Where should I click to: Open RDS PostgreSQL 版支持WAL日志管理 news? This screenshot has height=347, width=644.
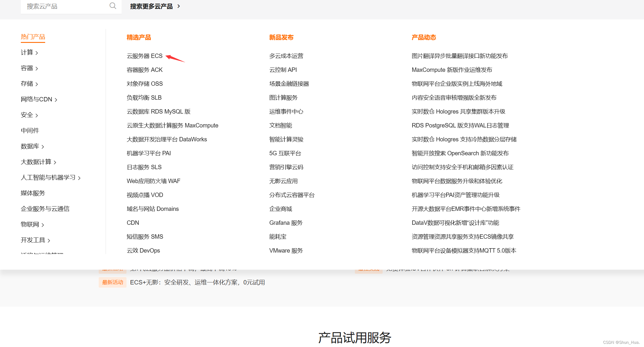460,125
